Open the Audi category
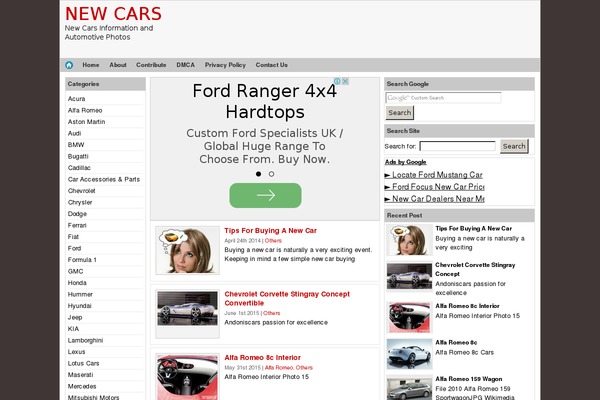This screenshot has width=600, height=400. tap(74, 133)
